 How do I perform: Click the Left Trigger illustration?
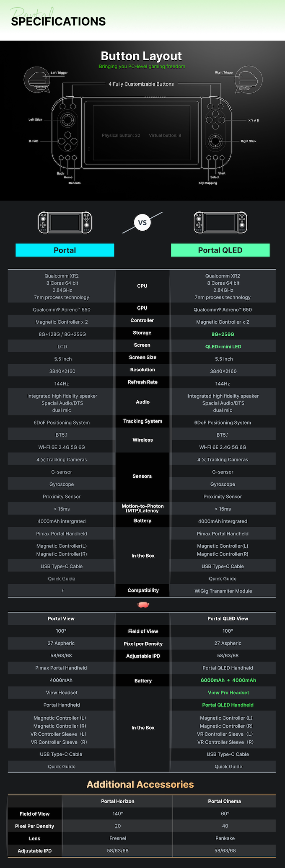click(x=37, y=80)
